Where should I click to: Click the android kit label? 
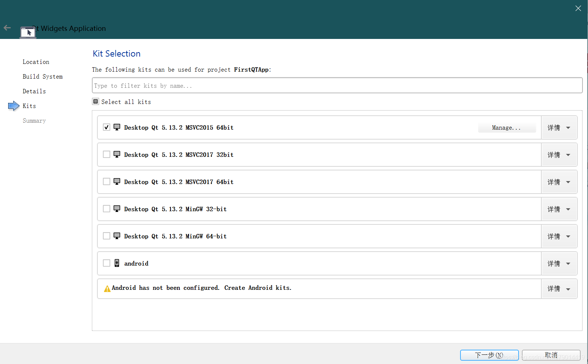(136, 263)
